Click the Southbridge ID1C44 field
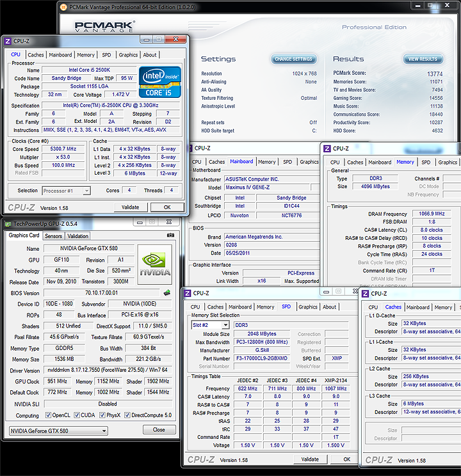The image size is (461, 476). tap(288, 206)
